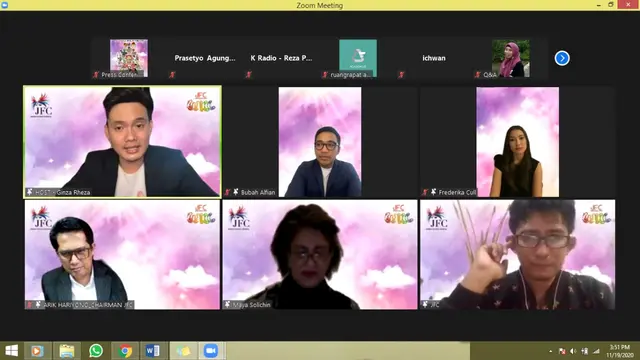Open the network status tray icon

tap(584, 351)
